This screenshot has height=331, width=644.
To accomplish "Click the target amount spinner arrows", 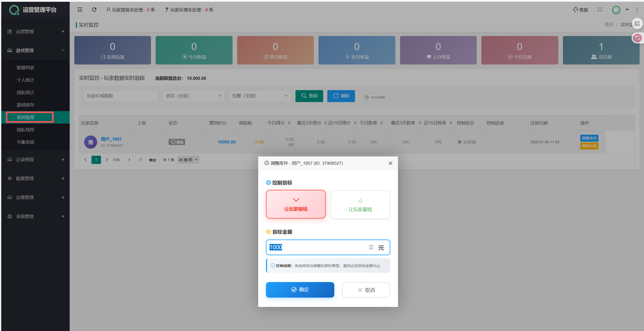I will coord(371,247).
